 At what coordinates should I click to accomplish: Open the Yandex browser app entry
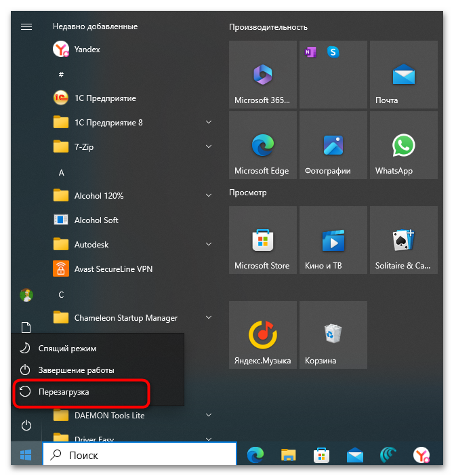[132, 49]
